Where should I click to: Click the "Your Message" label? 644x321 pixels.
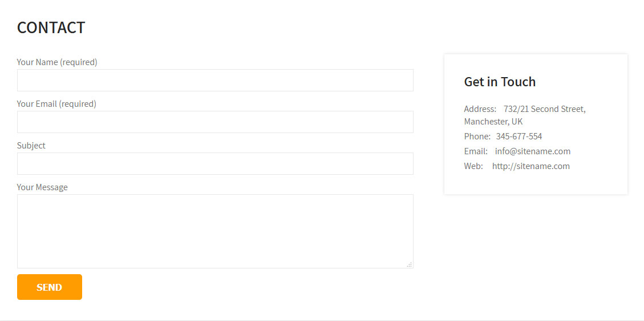[x=42, y=187]
